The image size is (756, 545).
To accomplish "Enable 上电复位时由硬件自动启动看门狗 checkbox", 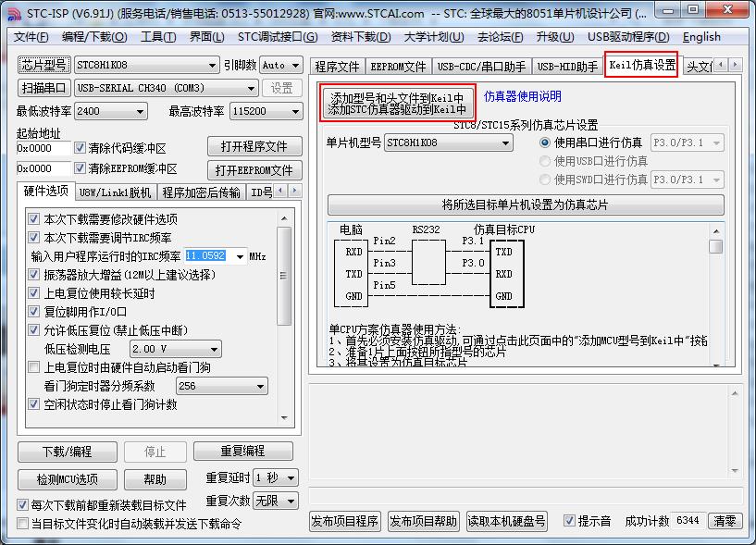I will tap(33, 367).
